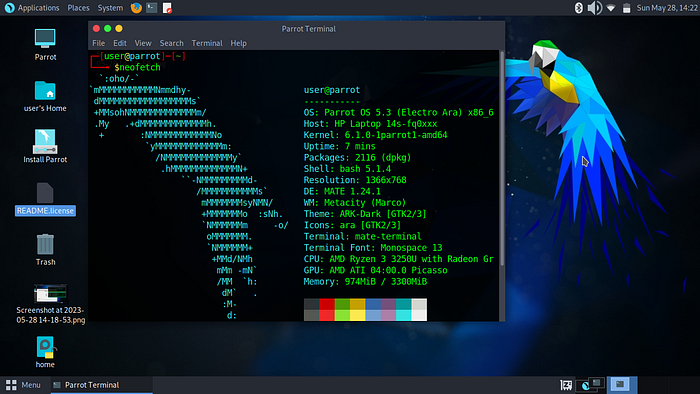
Task: Click the 'WM: Metacity (Marco)' line
Action: click(355, 203)
